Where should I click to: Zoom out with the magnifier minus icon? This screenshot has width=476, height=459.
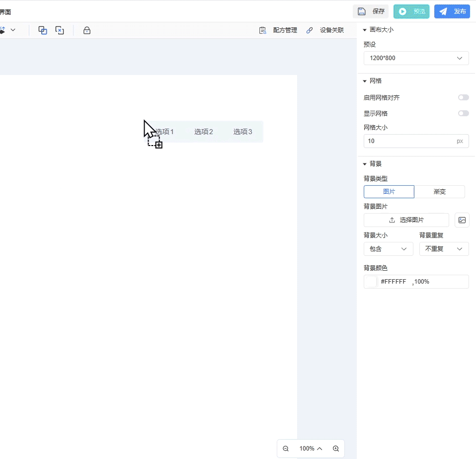tap(286, 449)
